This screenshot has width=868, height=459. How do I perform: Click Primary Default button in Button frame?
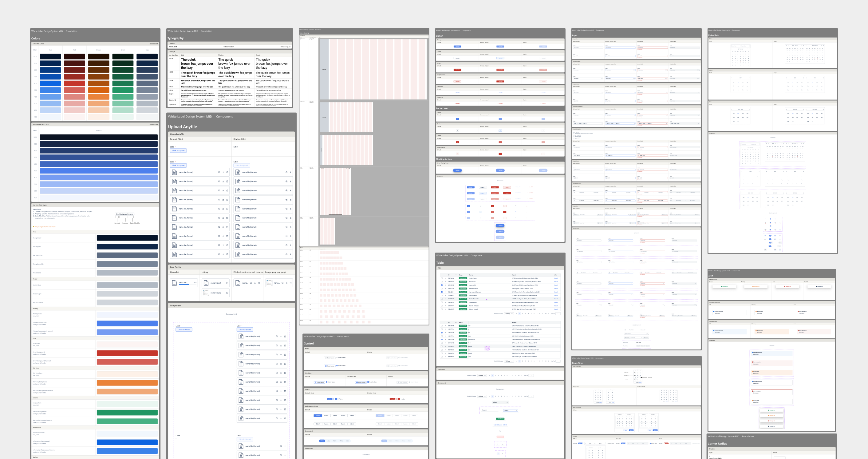click(x=457, y=46)
